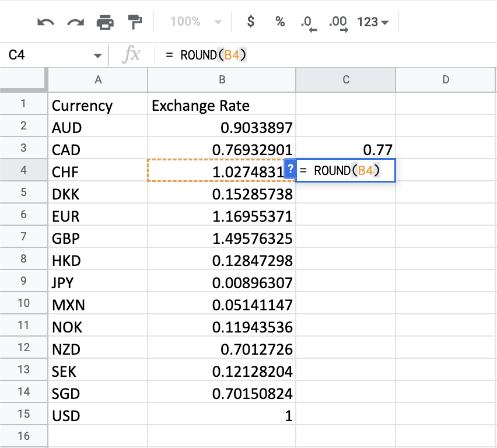The image size is (497, 448).
Task: Click the blue question mark formula help icon
Action: 290,169
